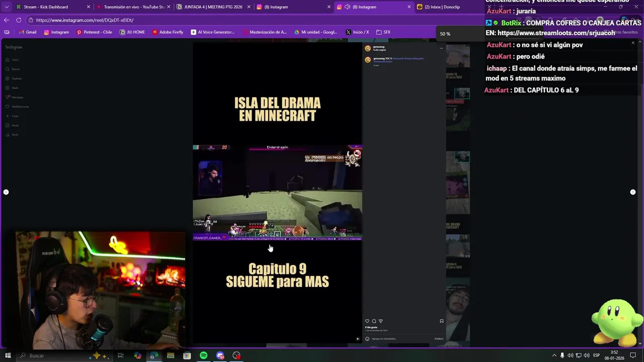Open Adobe Firefly bookmark

pyautogui.click(x=168, y=32)
